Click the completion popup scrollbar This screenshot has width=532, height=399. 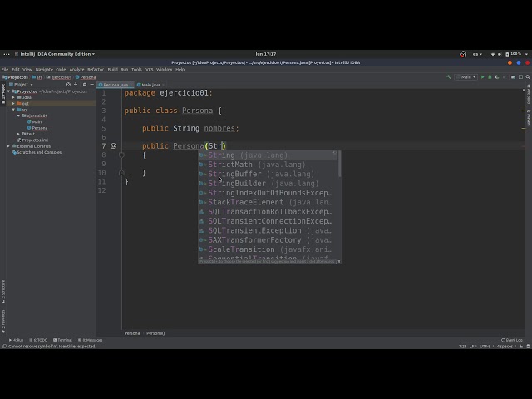(x=339, y=165)
